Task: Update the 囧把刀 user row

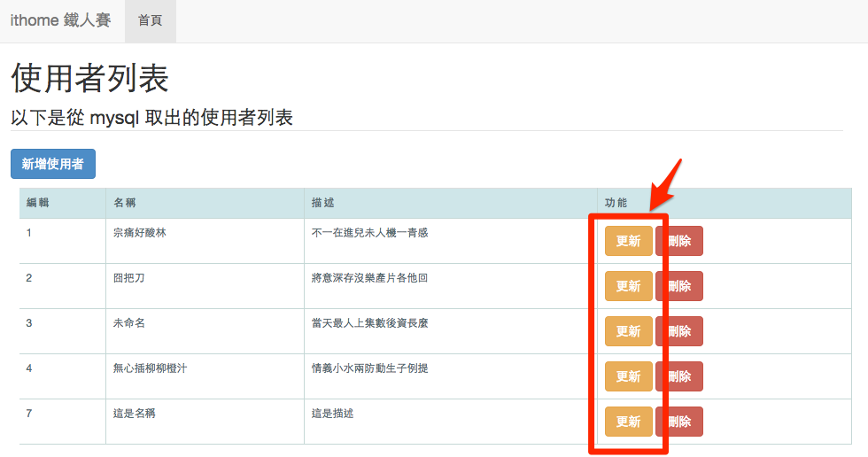Action: point(628,286)
